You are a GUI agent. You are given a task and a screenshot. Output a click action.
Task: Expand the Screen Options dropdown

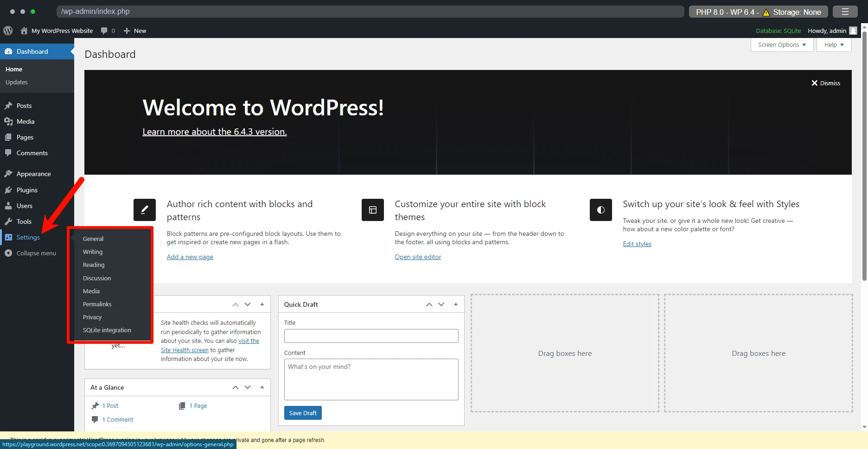(x=782, y=45)
